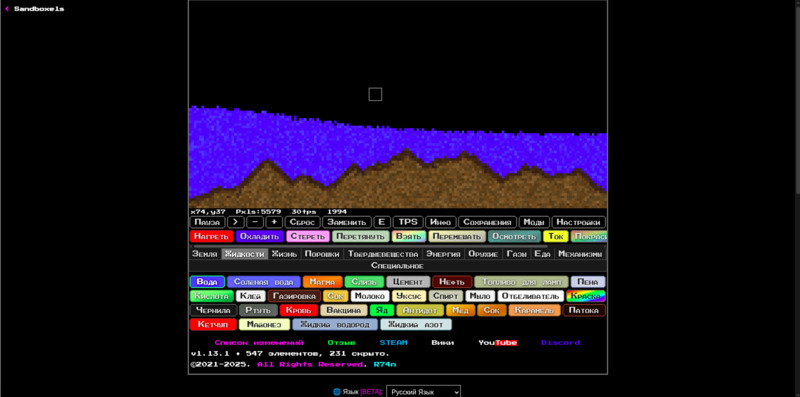This screenshot has height=397, width=800.
Task: Open the Моды mods menu
Action: tap(534, 222)
